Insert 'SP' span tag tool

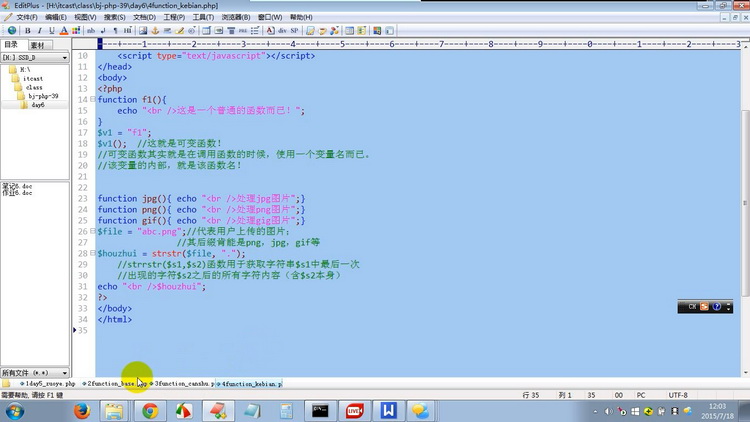(294, 31)
